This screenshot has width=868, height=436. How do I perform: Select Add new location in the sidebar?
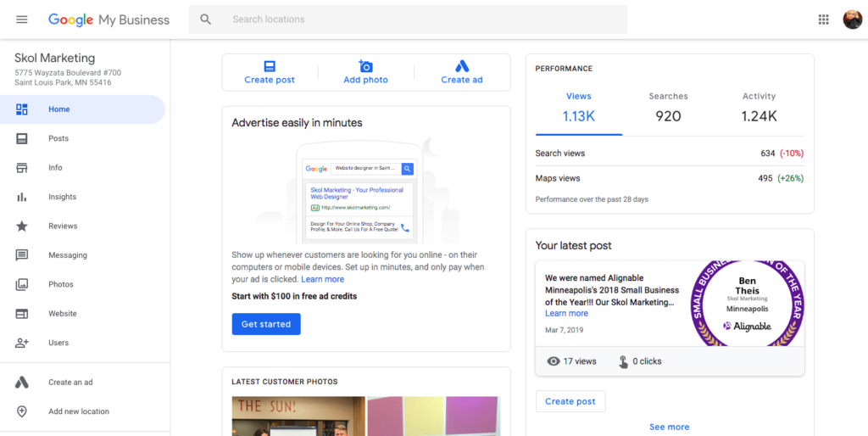click(x=82, y=411)
